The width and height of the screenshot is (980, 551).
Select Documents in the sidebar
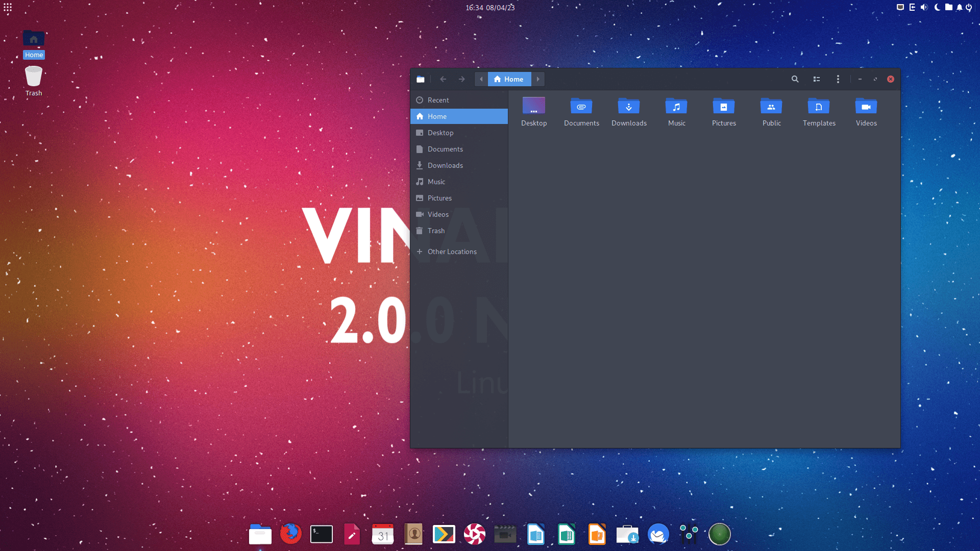point(459,149)
